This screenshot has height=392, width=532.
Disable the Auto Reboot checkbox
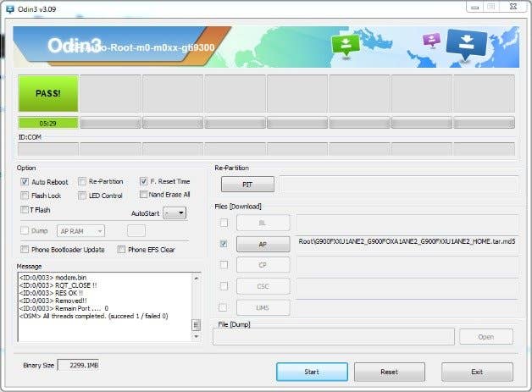coord(25,181)
